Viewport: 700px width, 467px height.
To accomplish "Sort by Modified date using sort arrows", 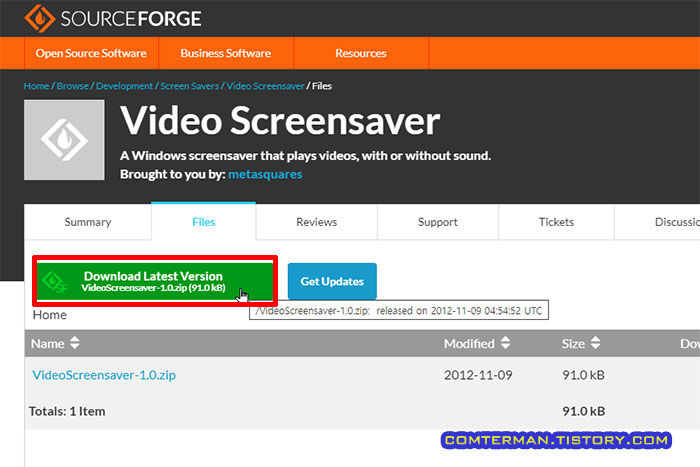I will click(505, 343).
